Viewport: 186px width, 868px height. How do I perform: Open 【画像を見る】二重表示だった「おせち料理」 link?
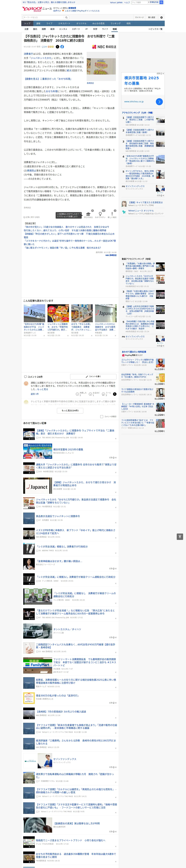tap(48, 79)
